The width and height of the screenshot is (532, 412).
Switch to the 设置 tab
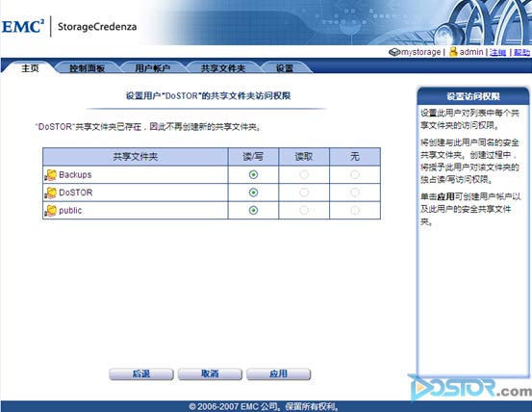(x=285, y=68)
